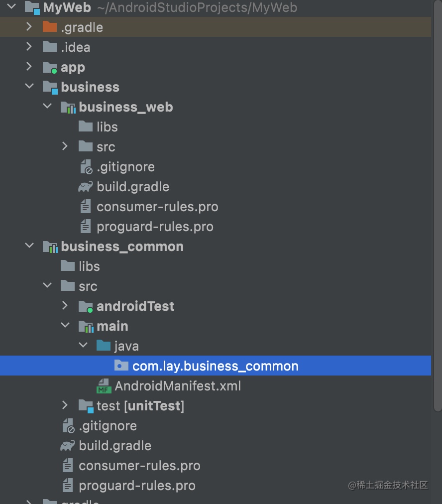Click the business_web module icon
442x504 pixels.
tap(68, 107)
